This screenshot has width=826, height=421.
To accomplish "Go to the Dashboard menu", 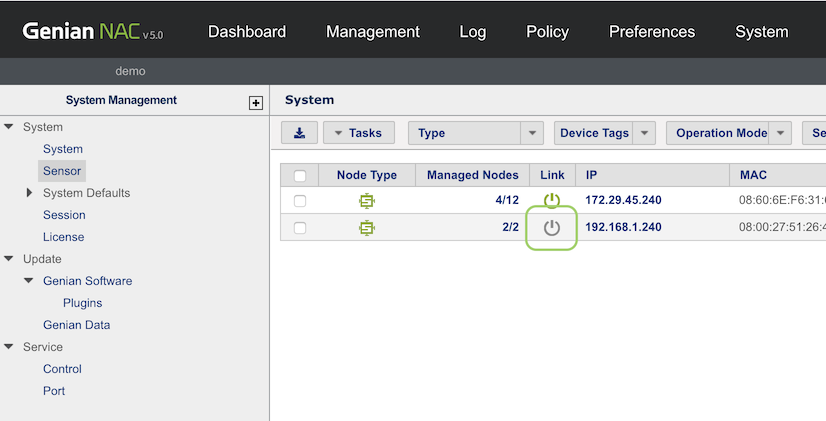I will [x=247, y=32].
